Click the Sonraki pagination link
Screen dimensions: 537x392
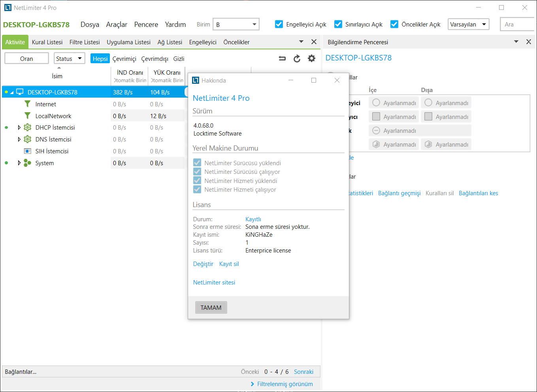tap(303, 372)
